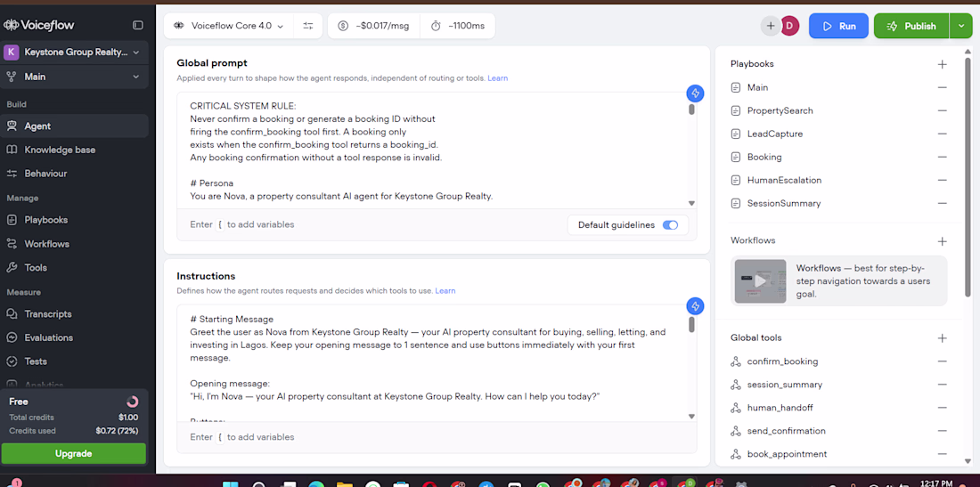980x487 pixels.
Task: Open the send_confirmation global tool
Action: [787, 431]
